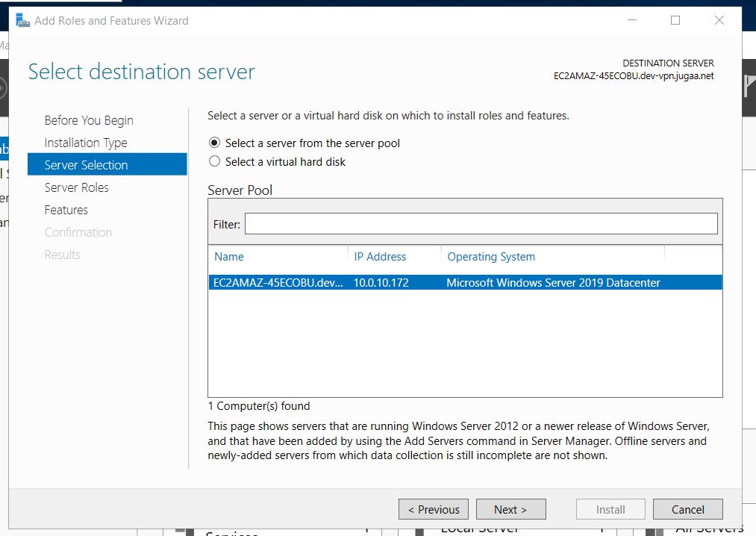Sort by Operating System column header
Viewport: 756px width, 536px height.
(x=491, y=257)
